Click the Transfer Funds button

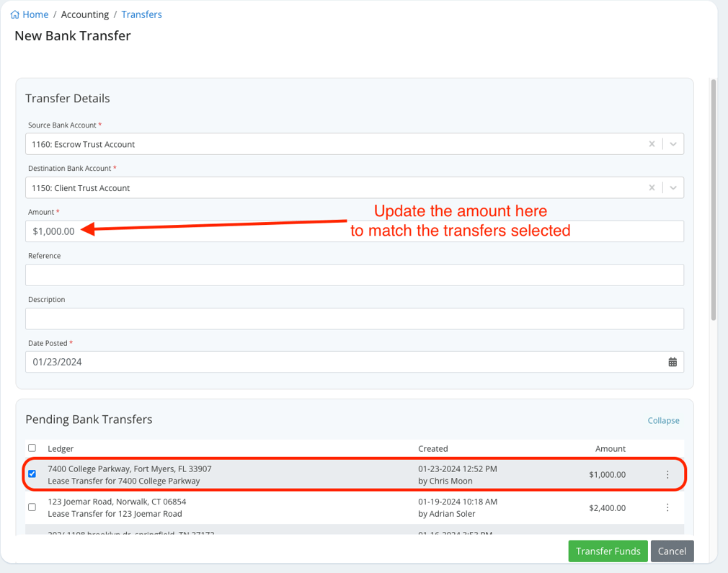point(608,551)
